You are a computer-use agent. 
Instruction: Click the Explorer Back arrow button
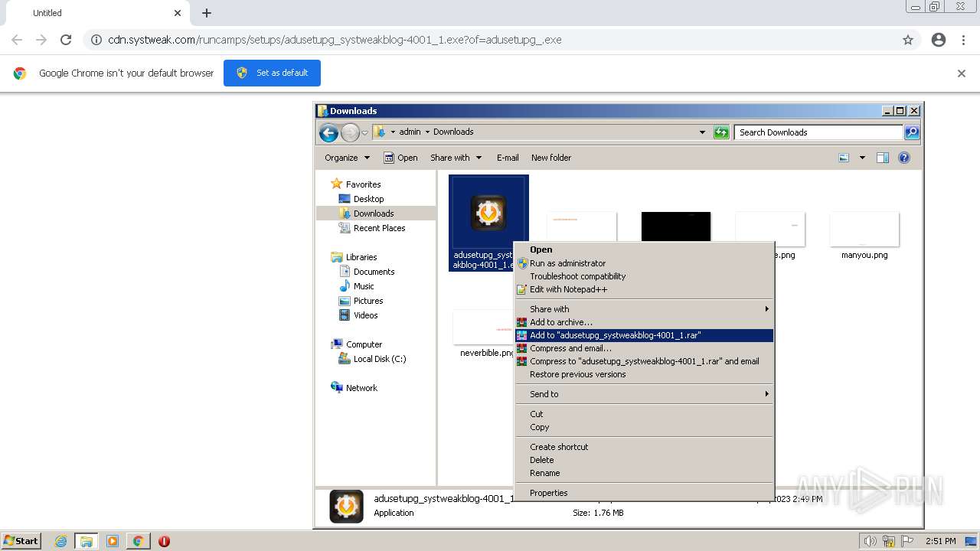329,133
